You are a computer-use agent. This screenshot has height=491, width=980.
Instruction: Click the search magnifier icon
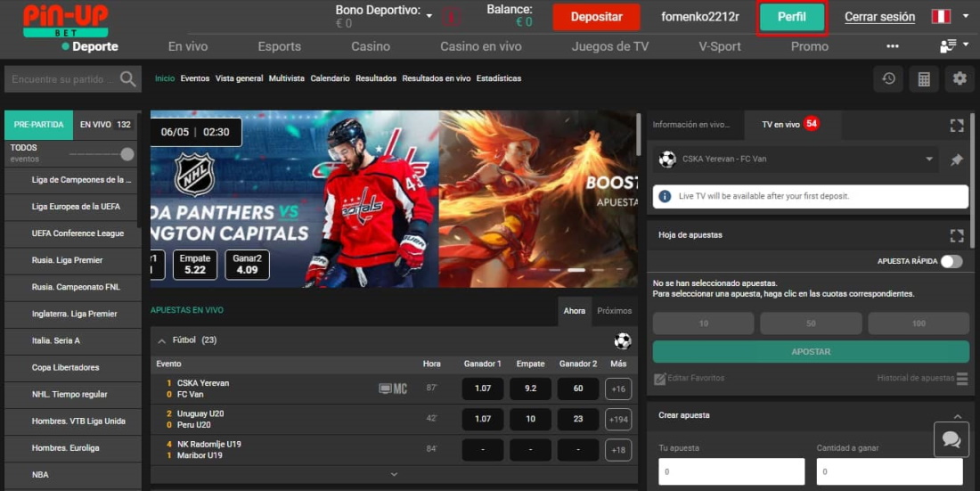coord(127,78)
